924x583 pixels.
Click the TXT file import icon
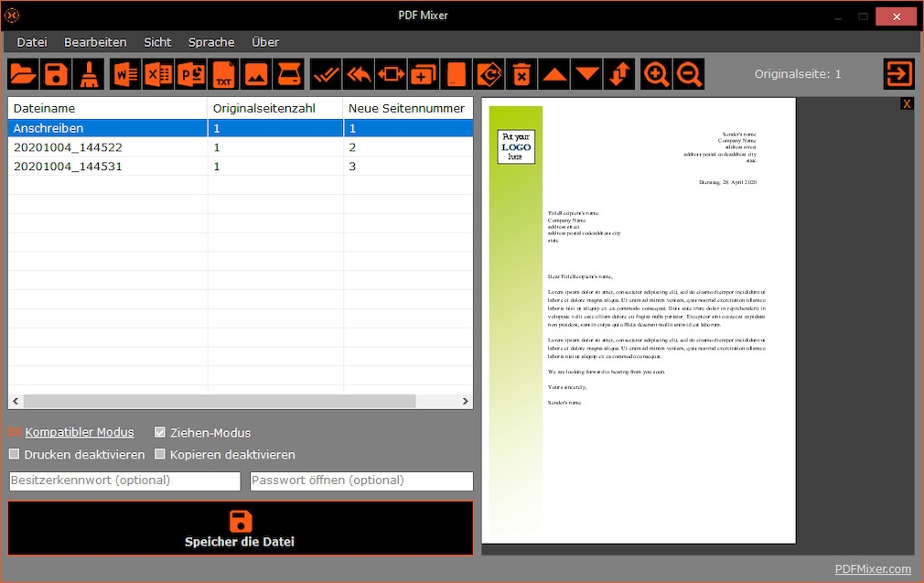click(223, 74)
